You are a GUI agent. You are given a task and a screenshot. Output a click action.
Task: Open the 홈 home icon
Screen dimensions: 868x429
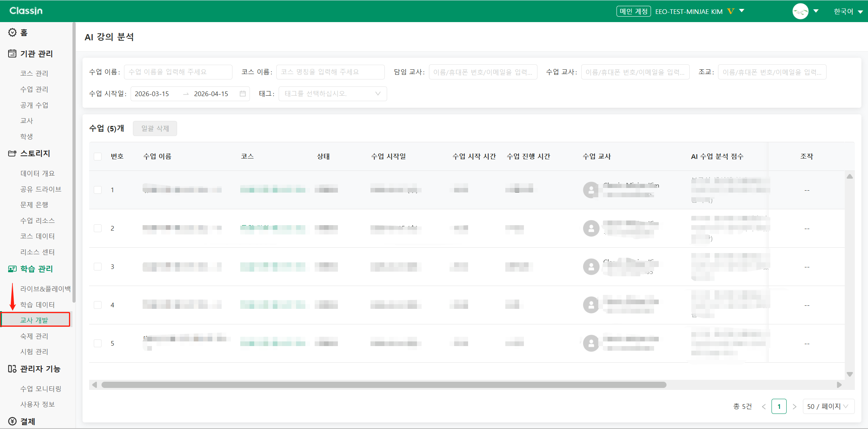pyautogui.click(x=12, y=33)
